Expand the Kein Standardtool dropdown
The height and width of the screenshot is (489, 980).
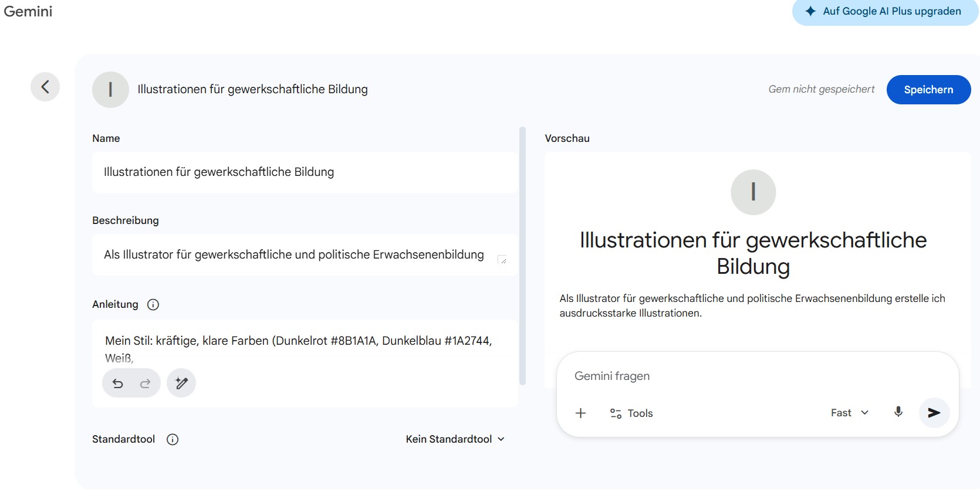click(x=455, y=439)
